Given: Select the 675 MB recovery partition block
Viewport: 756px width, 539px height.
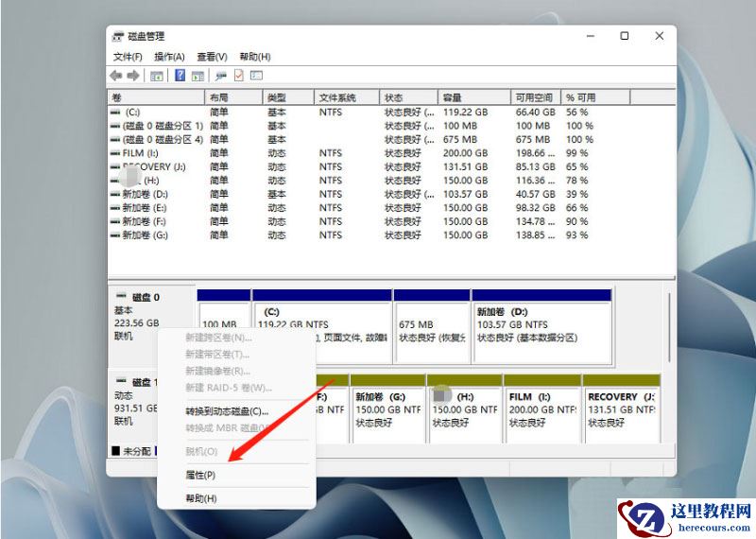Looking at the screenshot, I should [432, 326].
